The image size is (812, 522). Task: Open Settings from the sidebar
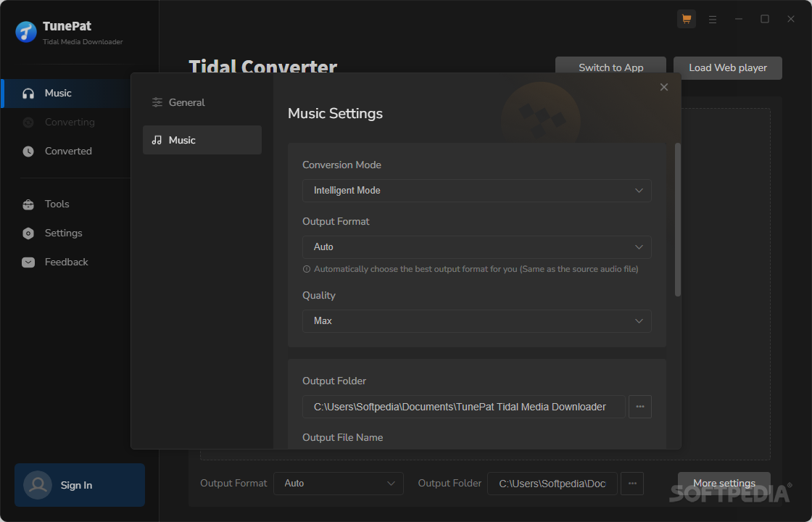pos(66,233)
